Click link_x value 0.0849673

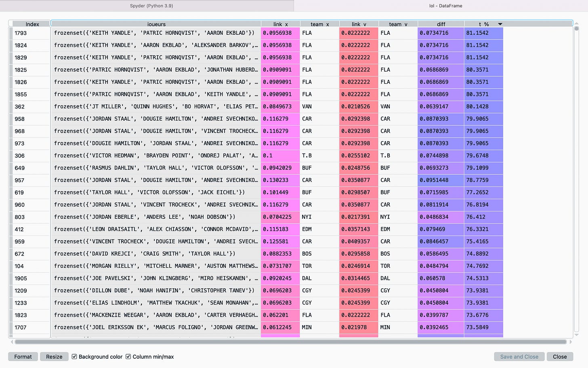pos(280,107)
